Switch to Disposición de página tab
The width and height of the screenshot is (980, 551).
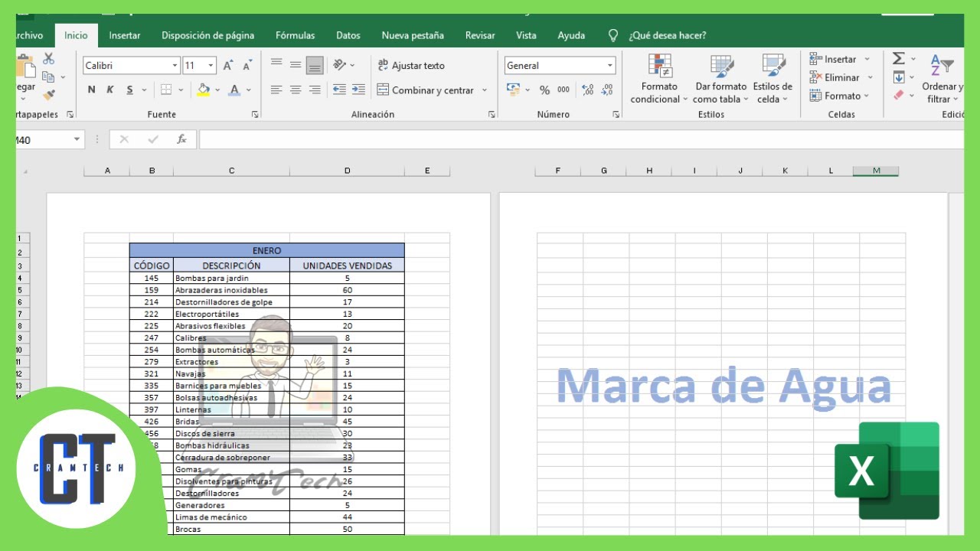click(x=208, y=35)
